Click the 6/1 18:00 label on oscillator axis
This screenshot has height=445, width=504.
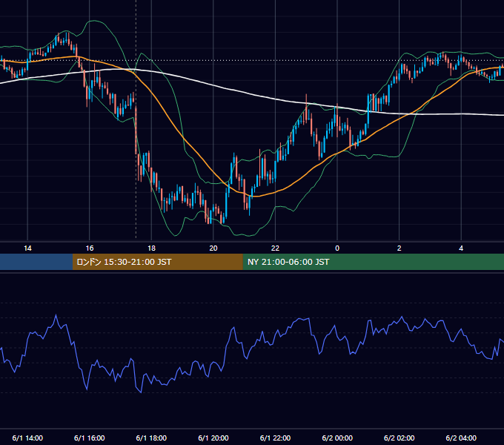151,438
